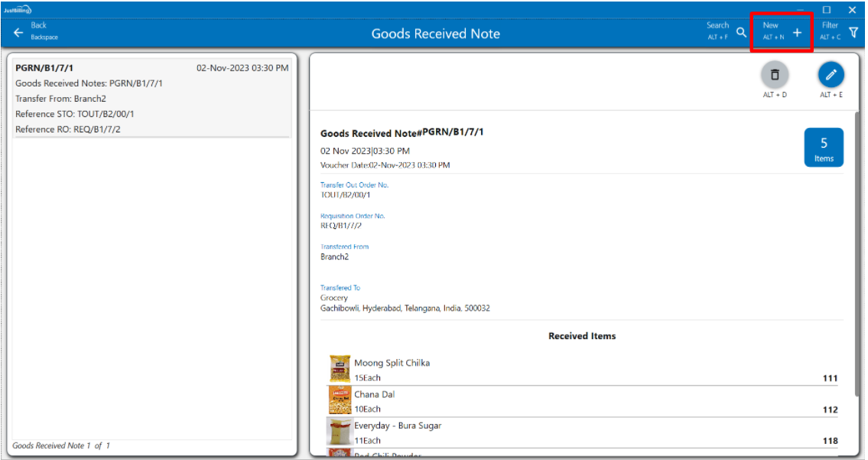Select the Chana Dal item name
Image resolution: width=868 pixels, height=460 pixels.
click(374, 394)
